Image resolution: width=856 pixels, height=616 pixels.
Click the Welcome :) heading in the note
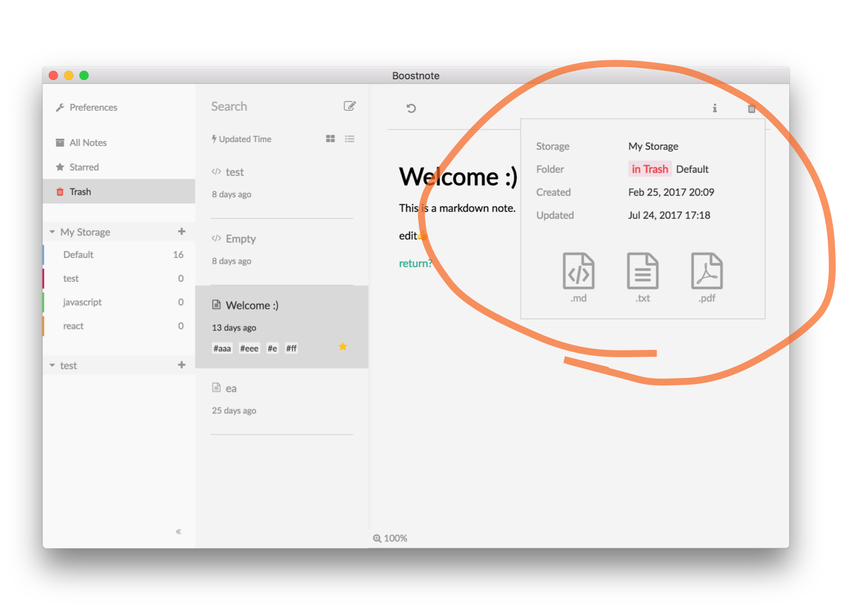(458, 176)
